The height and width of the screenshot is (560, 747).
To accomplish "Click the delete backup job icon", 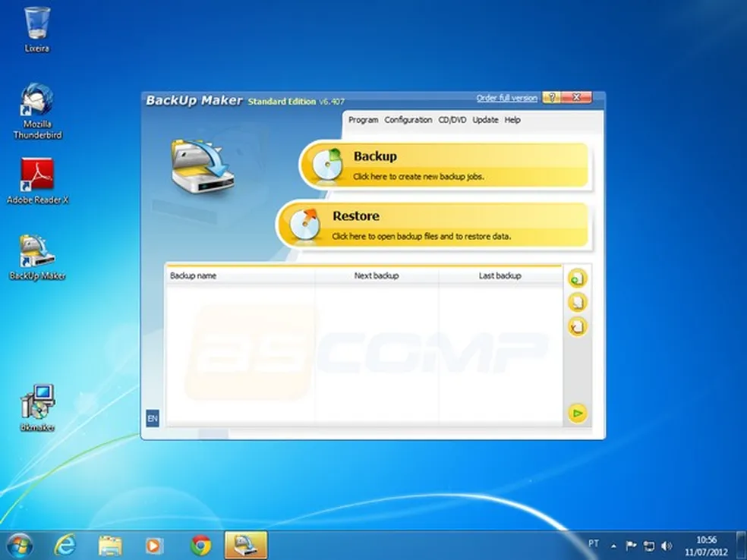I will click(577, 327).
